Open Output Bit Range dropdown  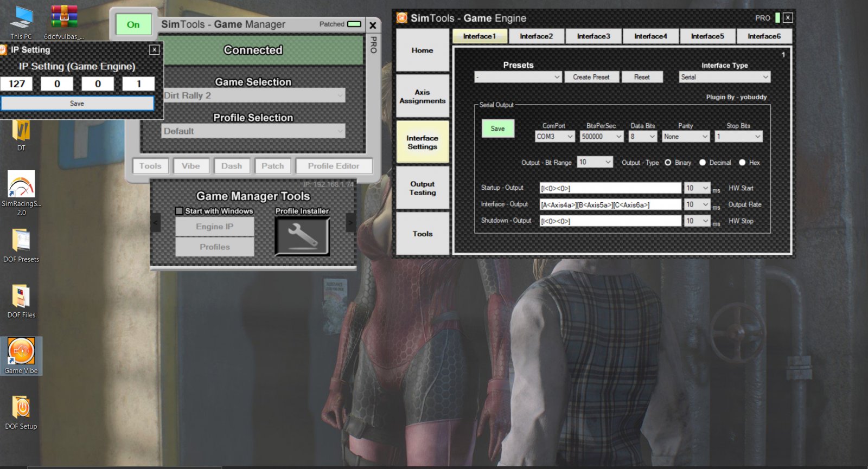point(595,162)
